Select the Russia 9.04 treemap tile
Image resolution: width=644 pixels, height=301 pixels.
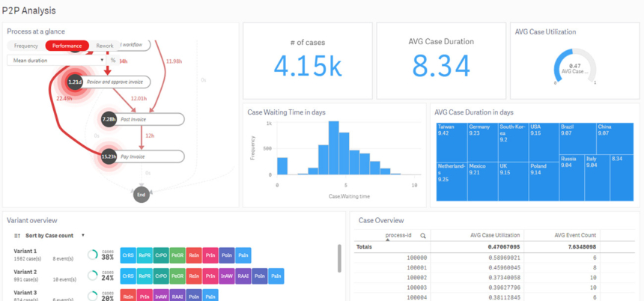[571, 177]
